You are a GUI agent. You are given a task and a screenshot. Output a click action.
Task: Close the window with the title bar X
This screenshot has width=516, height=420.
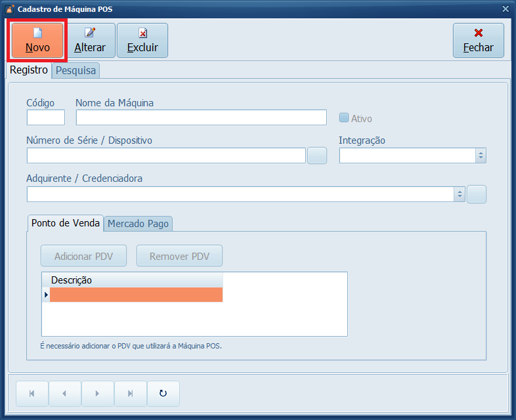pos(505,9)
